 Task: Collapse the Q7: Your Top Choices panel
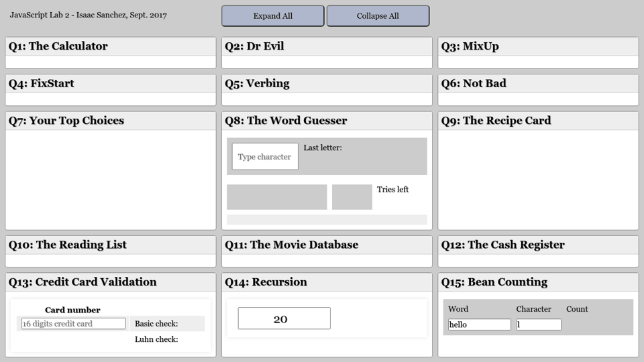[x=111, y=121]
